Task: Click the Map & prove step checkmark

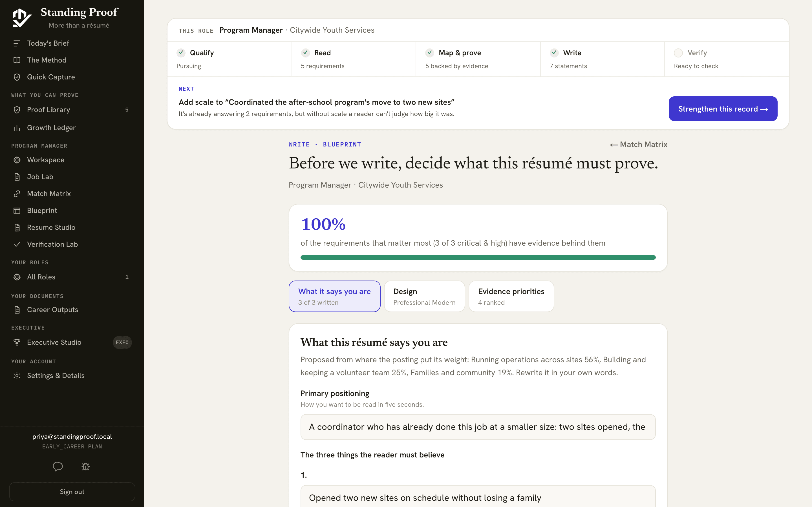Action: coord(429,53)
